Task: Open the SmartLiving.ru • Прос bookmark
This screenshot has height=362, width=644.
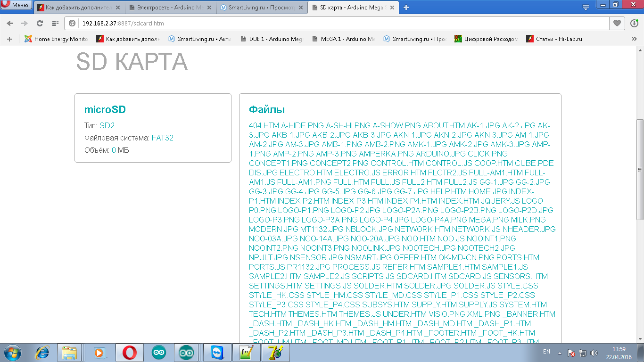Action: pyautogui.click(x=415, y=39)
